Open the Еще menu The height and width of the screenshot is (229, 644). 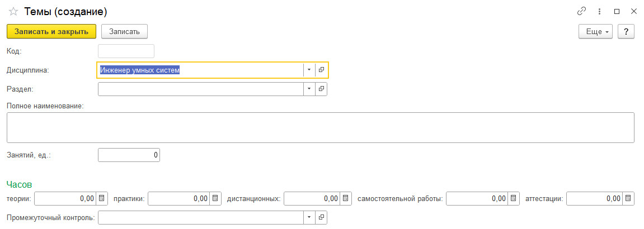point(595,32)
